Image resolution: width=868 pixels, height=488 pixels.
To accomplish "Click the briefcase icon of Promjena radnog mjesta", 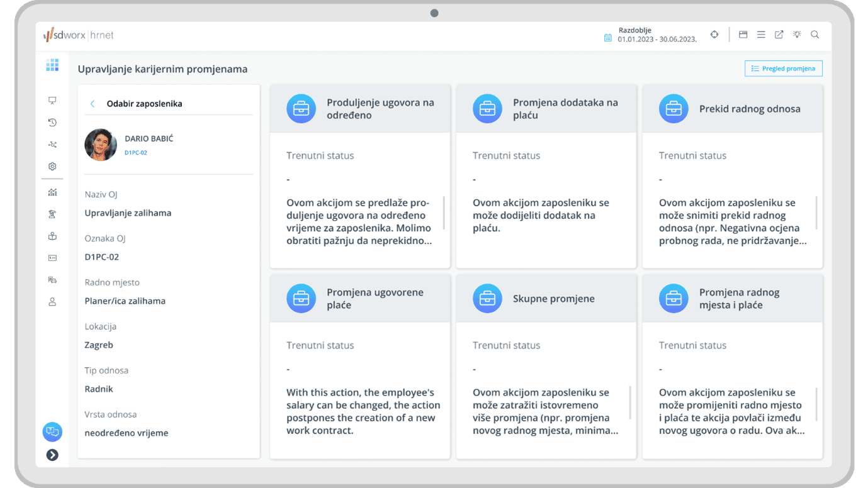I will tap(674, 299).
